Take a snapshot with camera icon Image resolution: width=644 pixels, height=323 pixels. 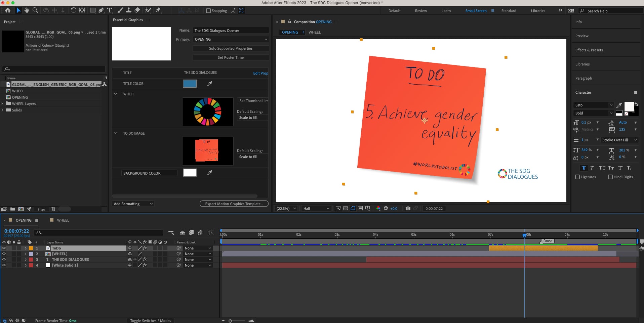pos(408,209)
